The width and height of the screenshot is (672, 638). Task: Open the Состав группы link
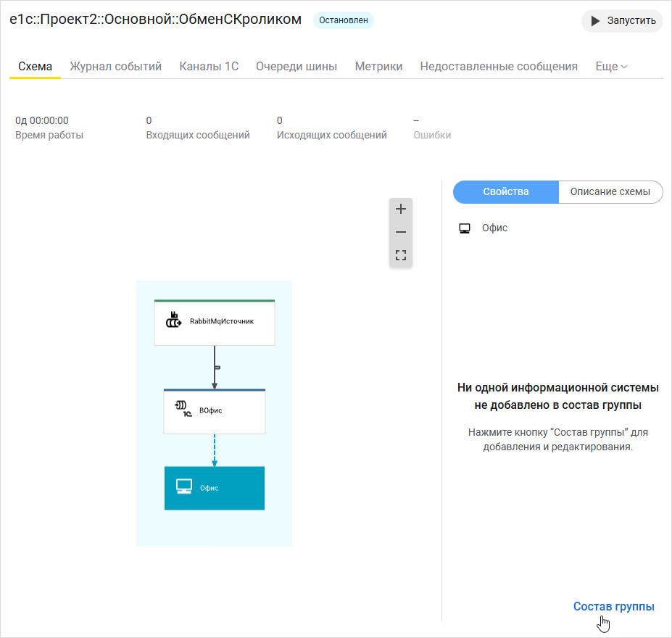(x=613, y=606)
